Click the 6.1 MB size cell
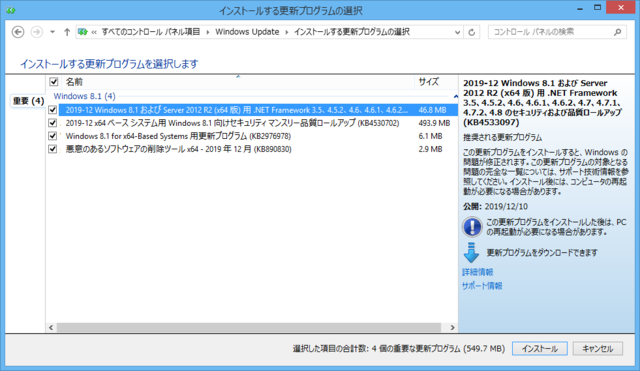The width and height of the screenshot is (640, 371). click(430, 136)
